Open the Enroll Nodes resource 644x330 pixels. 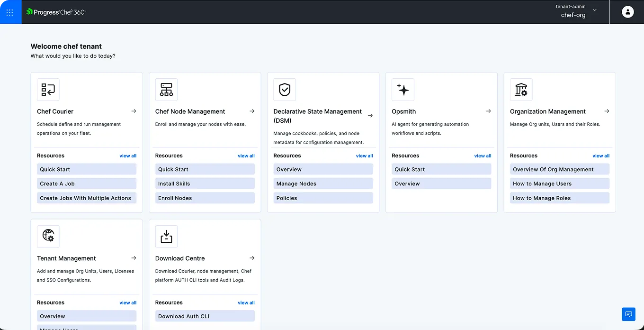(205, 198)
